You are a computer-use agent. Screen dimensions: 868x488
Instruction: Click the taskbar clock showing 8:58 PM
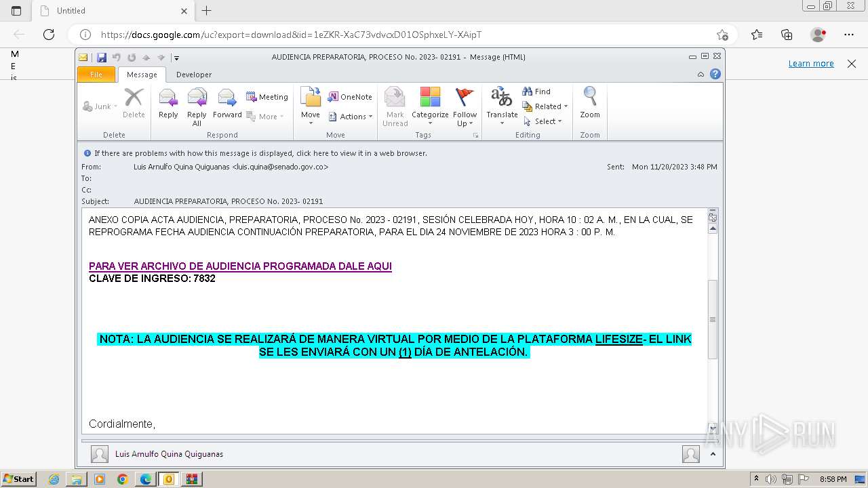pyautogui.click(x=833, y=479)
